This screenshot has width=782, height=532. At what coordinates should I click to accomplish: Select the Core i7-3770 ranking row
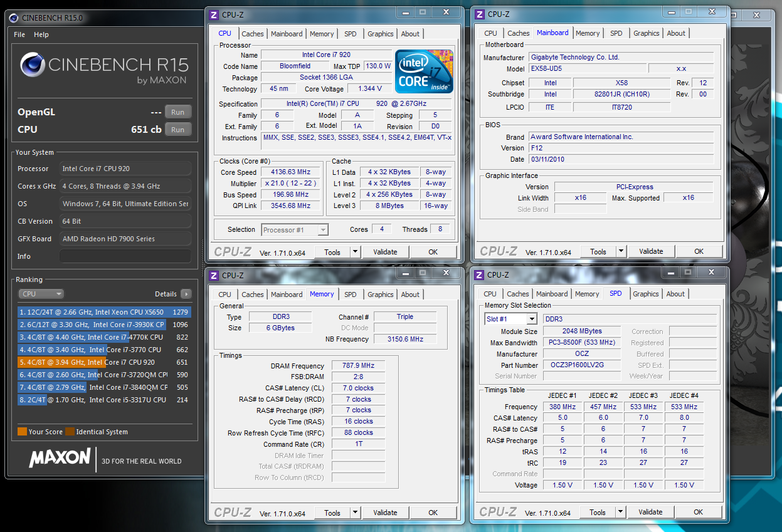tap(105, 350)
